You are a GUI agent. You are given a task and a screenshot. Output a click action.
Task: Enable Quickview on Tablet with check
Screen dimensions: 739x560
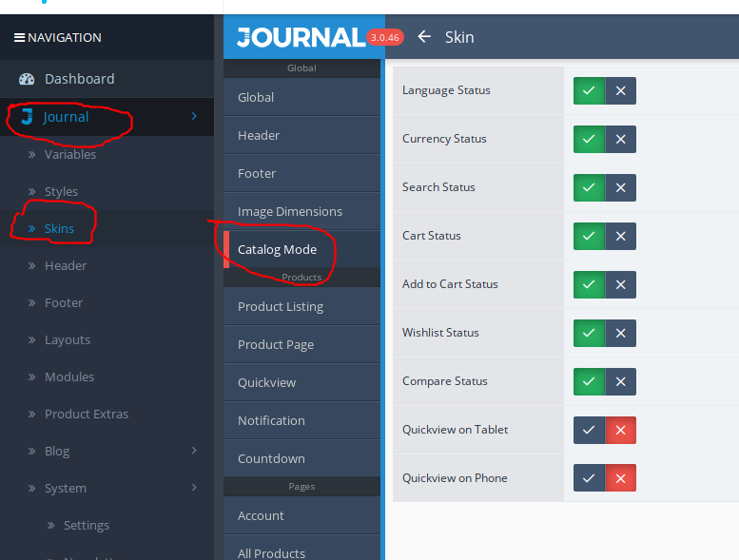click(x=589, y=430)
